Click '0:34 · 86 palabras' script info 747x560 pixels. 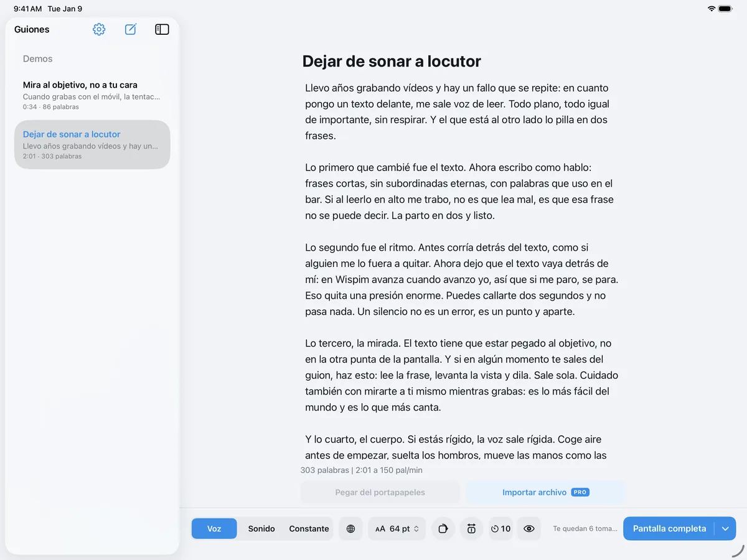pos(51,107)
